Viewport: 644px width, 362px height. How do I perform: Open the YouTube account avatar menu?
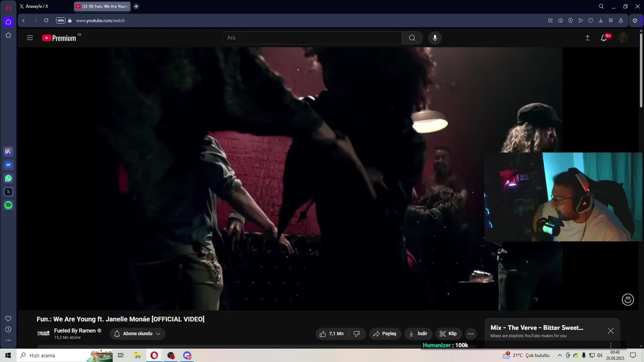[623, 38]
